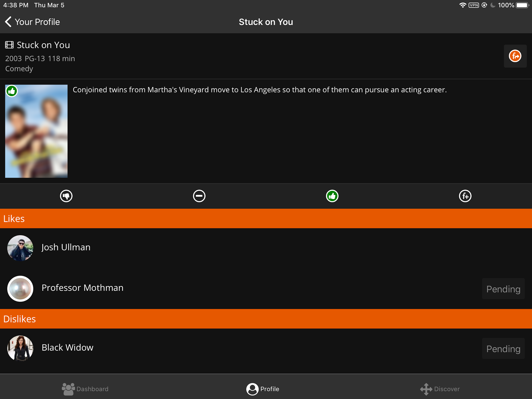Tap the thumbs-down dislike icon
Screen dimensions: 532x399
(x=66, y=196)
